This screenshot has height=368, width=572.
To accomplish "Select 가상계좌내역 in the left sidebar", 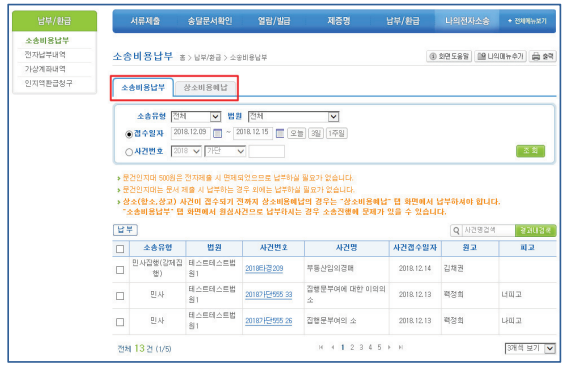I will point(45,69).
